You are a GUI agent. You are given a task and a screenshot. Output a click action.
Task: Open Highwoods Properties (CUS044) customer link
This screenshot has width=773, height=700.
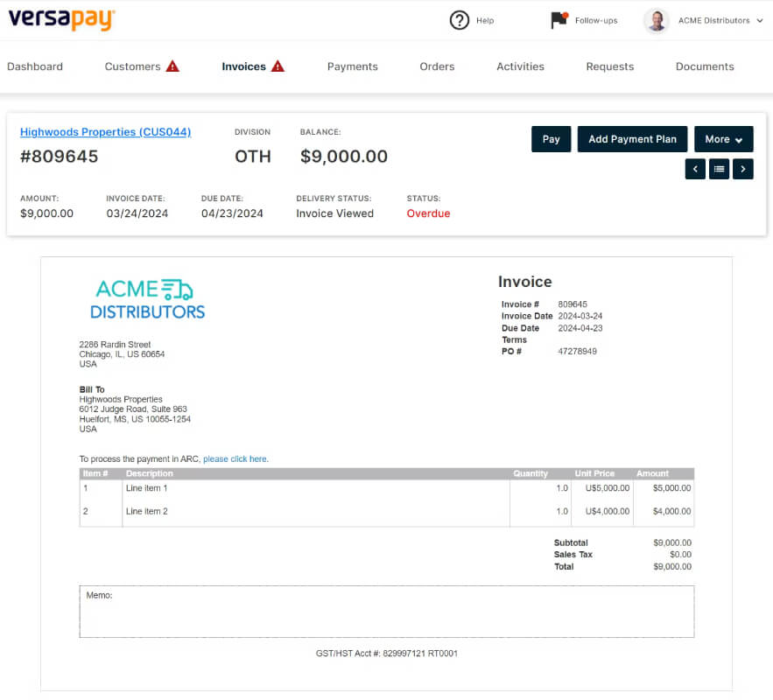(106, 132)
